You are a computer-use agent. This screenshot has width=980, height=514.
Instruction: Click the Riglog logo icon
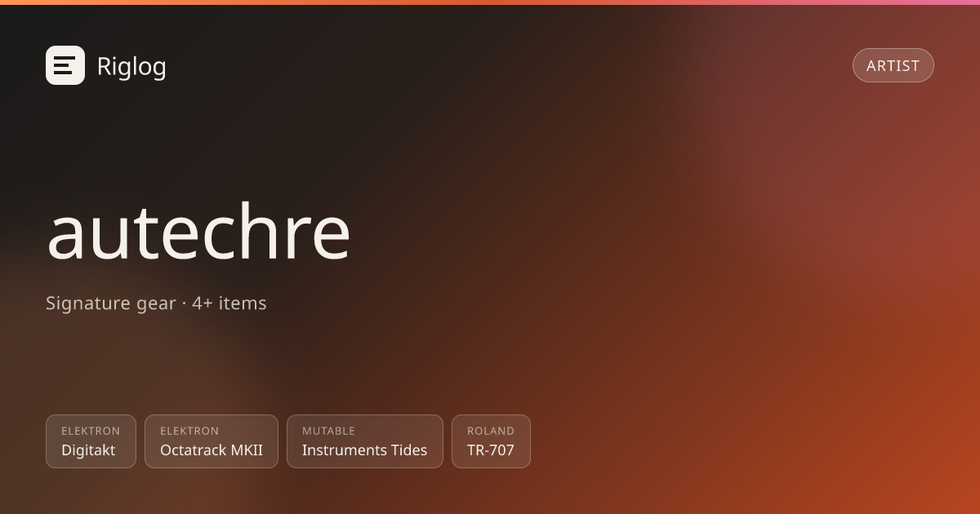pos(65,65)
